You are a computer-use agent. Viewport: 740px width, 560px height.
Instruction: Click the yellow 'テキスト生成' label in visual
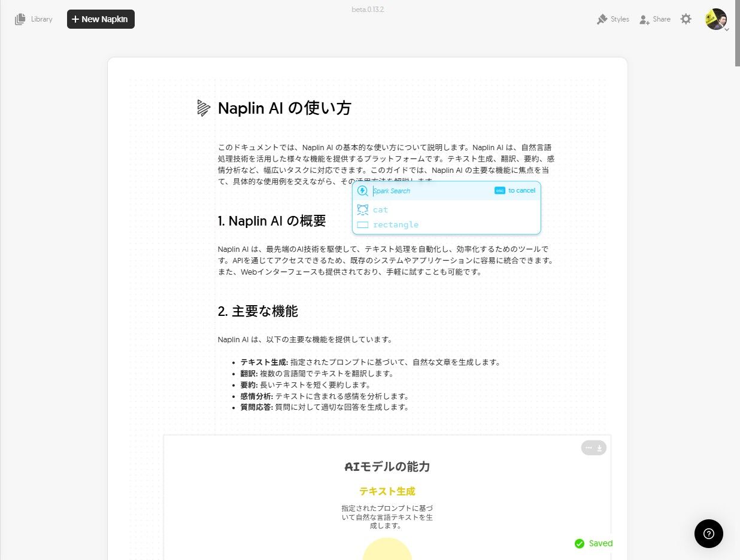tap(387, 491)
